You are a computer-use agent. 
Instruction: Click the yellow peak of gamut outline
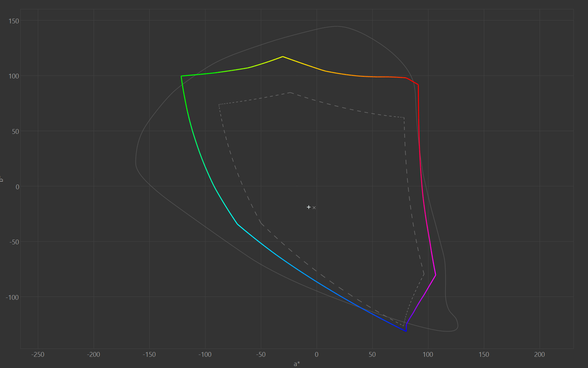283,56
